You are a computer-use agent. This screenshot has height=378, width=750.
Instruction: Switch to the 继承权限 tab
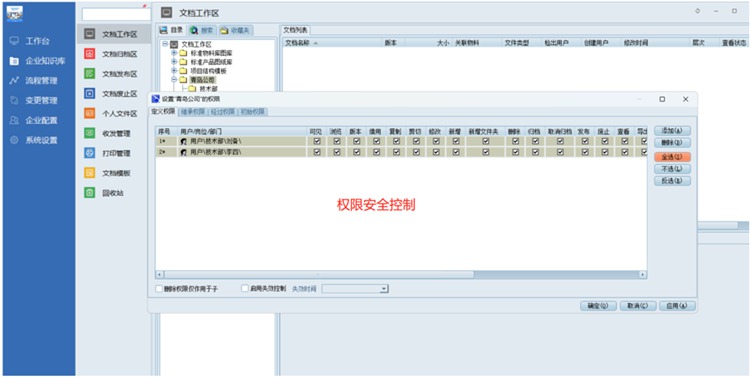coord(193,112)
